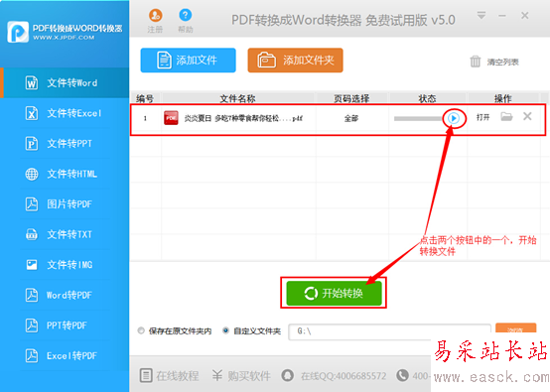Viewport: 550px width, 392px height.
Task: Remove row 1 with the X icon
Action: (x=527, y=116)
